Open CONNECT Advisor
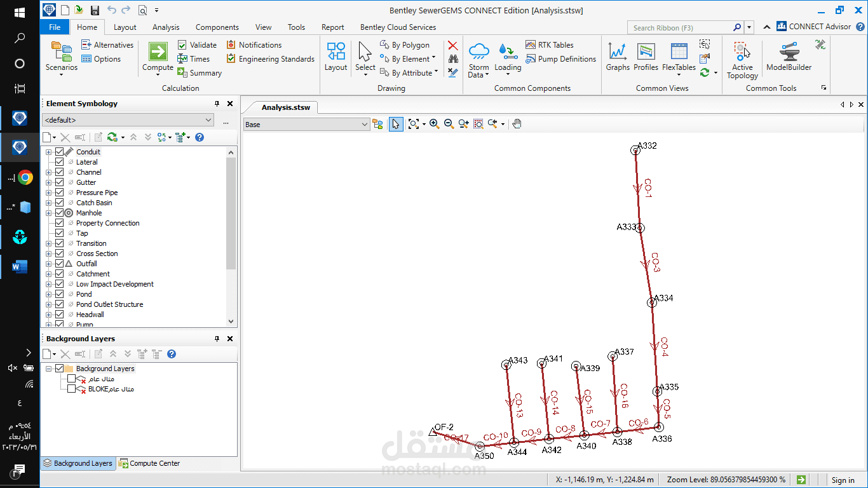868x488 pixels. pyautogui.click(x=814, y=27)
